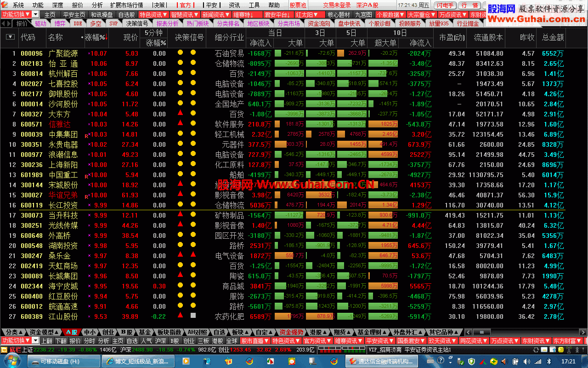Click the 闪电手 button

coord(445,5)
